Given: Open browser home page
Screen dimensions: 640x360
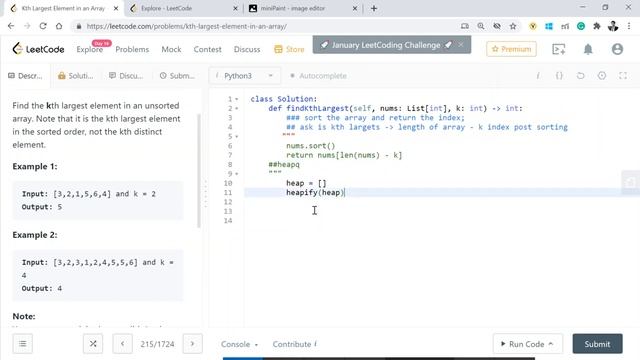Looking at the screenshot, I should 59,26.
